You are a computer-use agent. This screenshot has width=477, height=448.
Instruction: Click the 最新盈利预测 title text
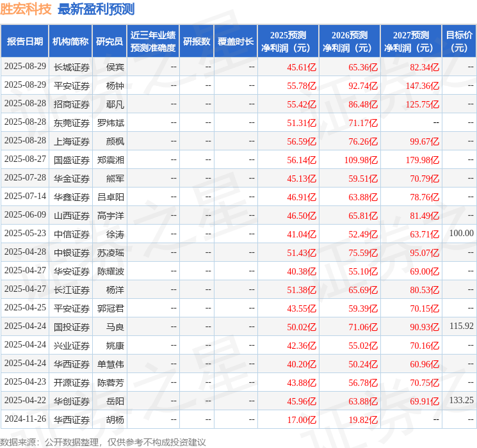[x=96, y=9]
